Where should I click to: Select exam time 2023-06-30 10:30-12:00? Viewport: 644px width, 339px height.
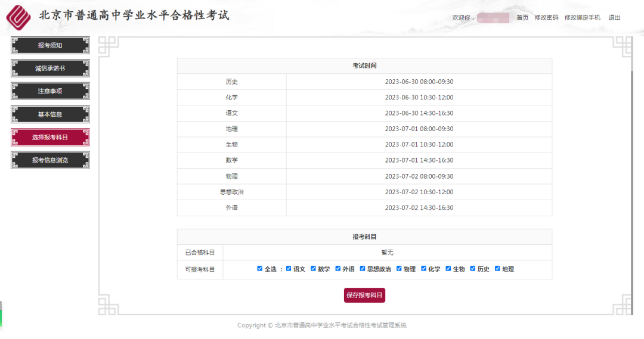419,97
